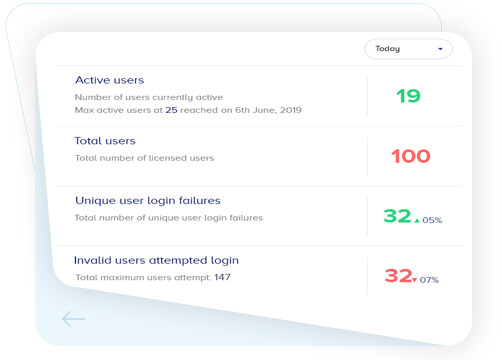Click 'Total maximum users attempt:' label
The width and height of the screenshot is (502, 360).
(143, 278)
